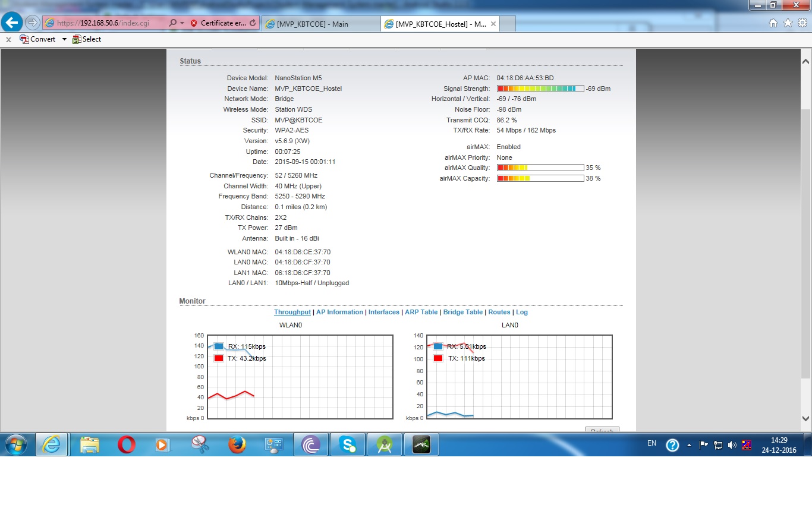The width and height of the screenshot is (812, 508).
Task: Open the AP Information monitor link
Action: (339, 312)
